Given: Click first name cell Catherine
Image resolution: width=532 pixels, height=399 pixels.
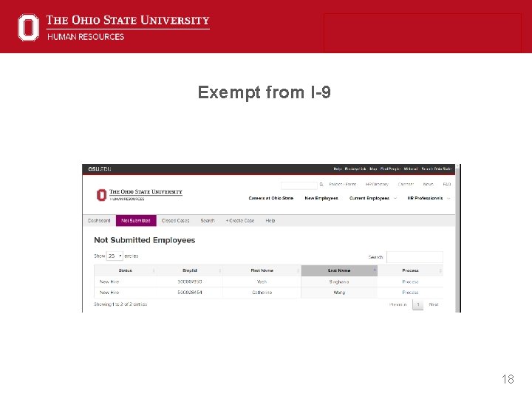Looking at the screenshot, I should click(x=262, y=292).
